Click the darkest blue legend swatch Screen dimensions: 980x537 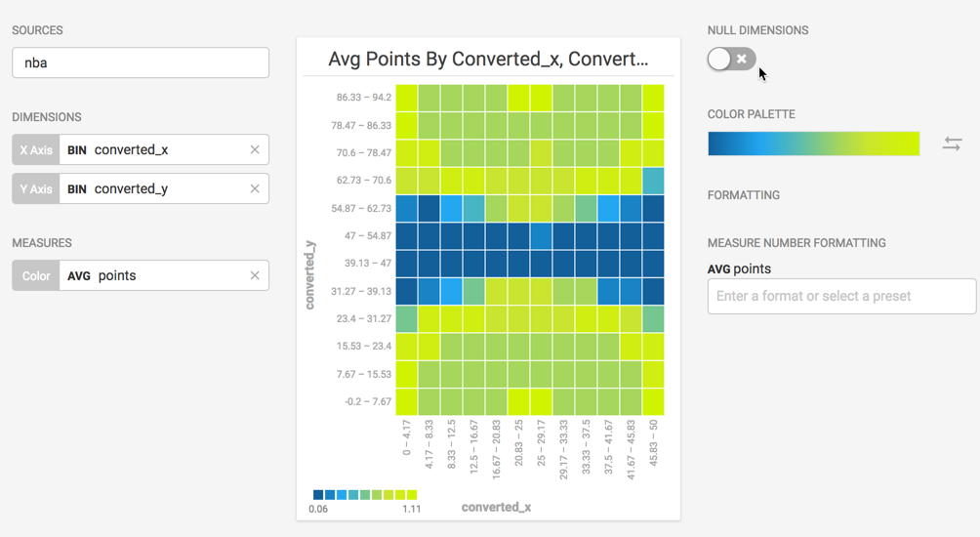pyautogui.click(x=318, y=495)
